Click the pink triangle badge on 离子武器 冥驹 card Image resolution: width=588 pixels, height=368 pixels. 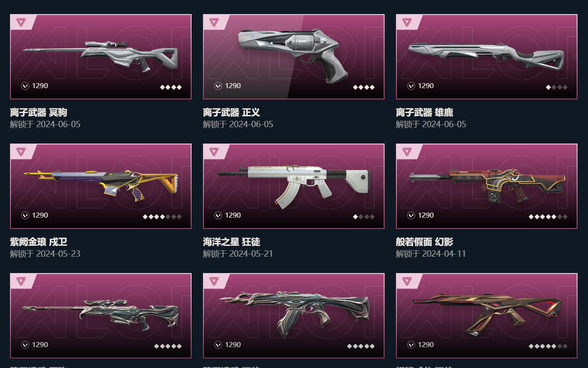[x=21, y=22]
